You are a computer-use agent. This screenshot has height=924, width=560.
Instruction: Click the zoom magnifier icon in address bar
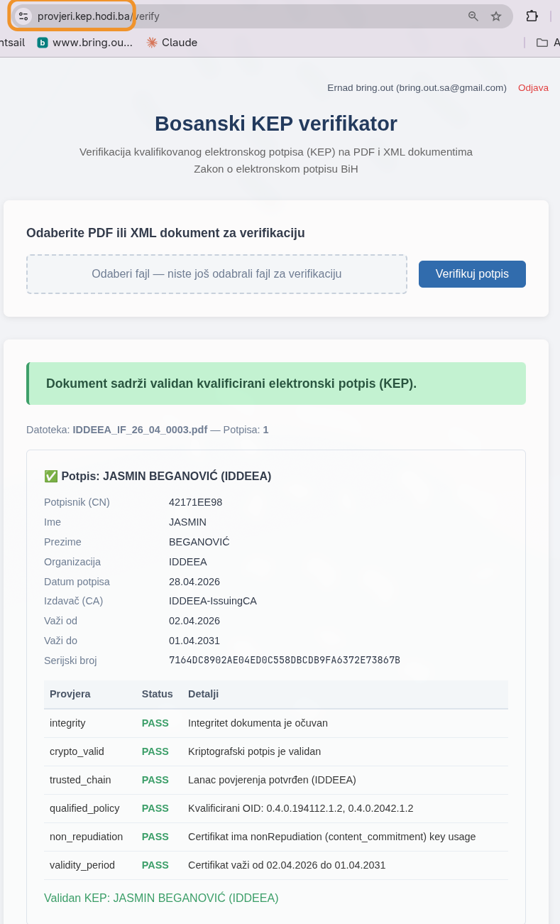473,16
